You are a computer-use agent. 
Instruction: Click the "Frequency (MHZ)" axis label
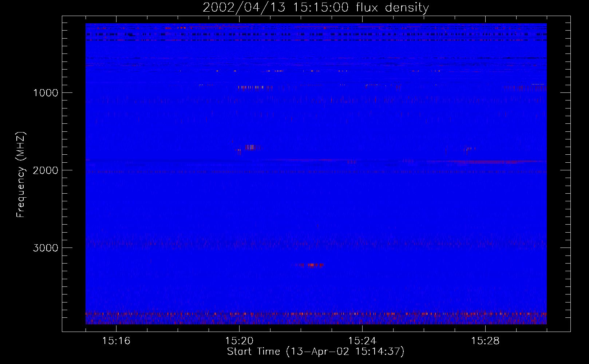click(21, 175)
